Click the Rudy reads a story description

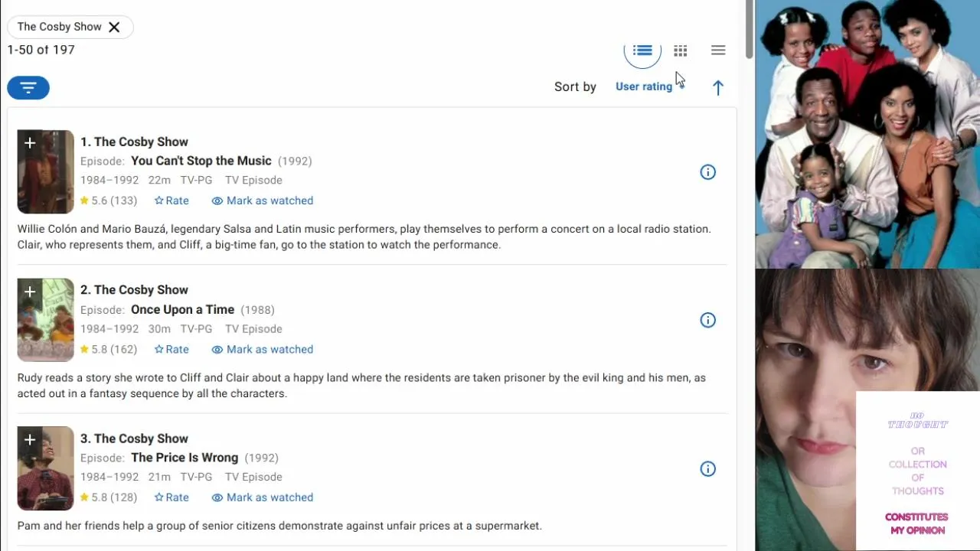361,386
